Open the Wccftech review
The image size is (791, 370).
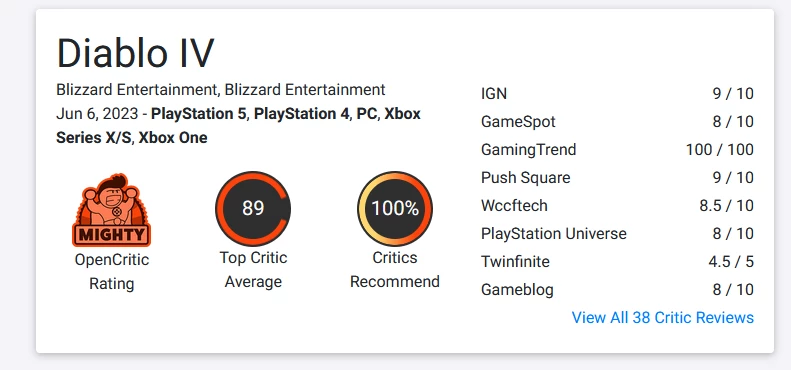[617, 206]
